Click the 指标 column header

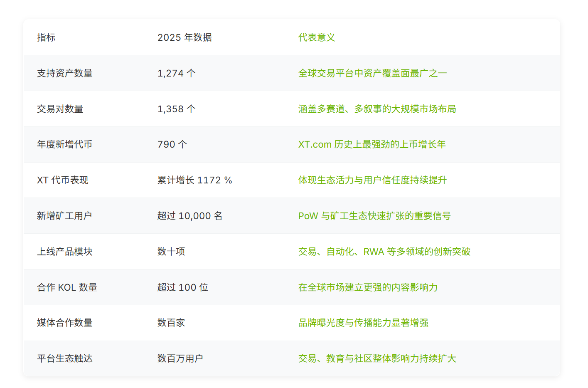click(46, 37)
